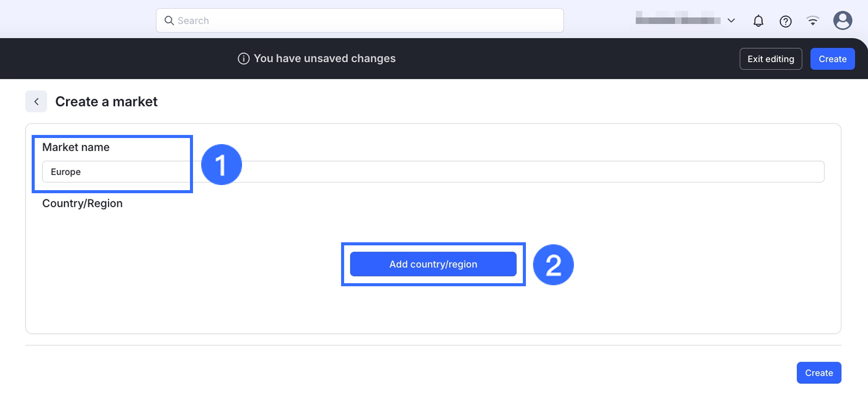Image resolution: width=868 pixels, height=412 pixels.
Task: Go back using the left chevron button
Action: (x=36, y=102)
